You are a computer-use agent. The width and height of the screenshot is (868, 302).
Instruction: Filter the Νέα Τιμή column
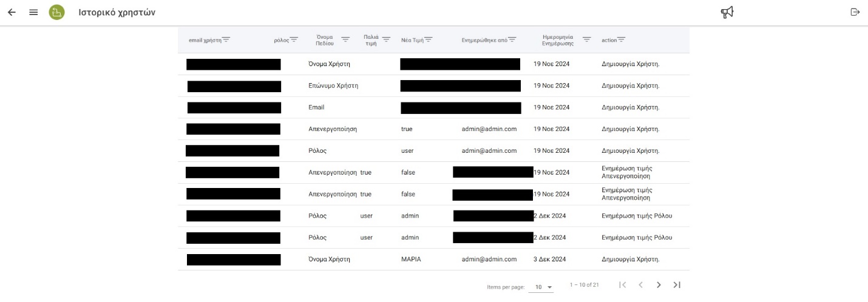[x=428, y=40]
